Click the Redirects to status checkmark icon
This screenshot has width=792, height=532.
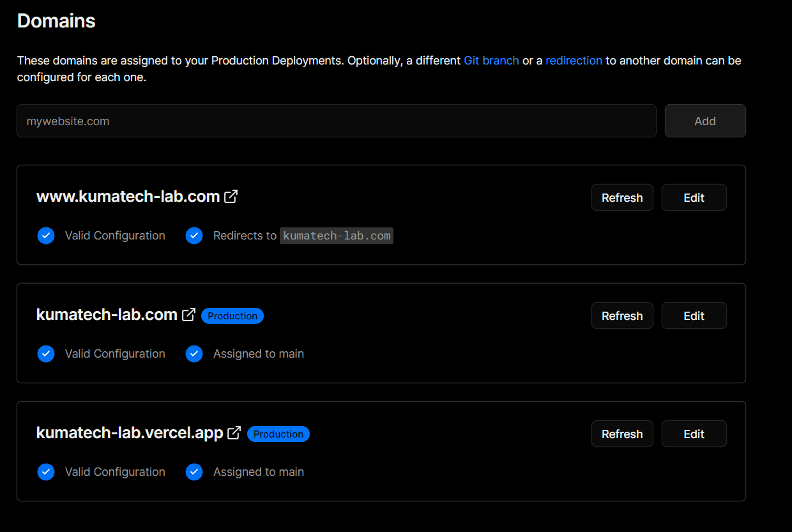[x=194, y=236]
